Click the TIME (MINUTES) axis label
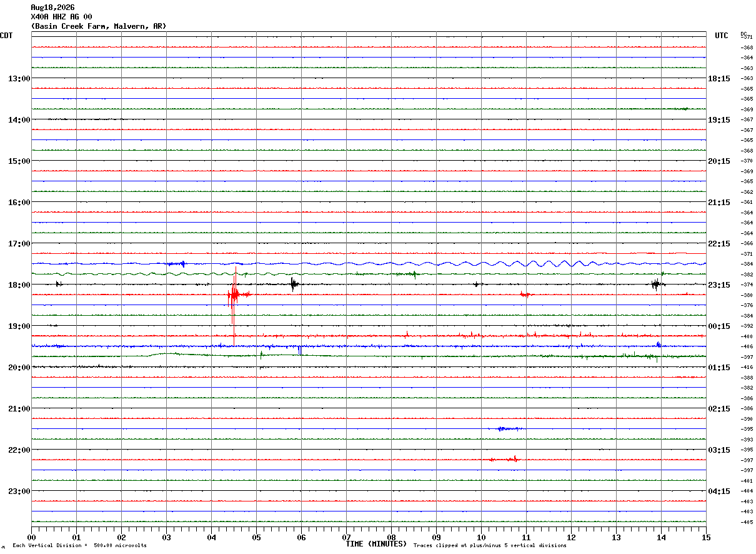Viewport: 756px width, 554px height. coord(376,544)
